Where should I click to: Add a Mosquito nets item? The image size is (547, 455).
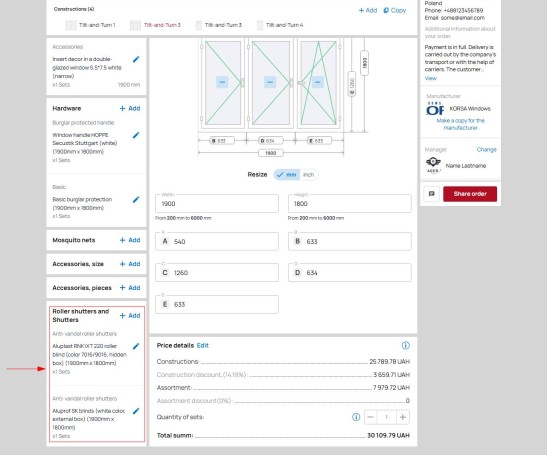tap(130, 240)
